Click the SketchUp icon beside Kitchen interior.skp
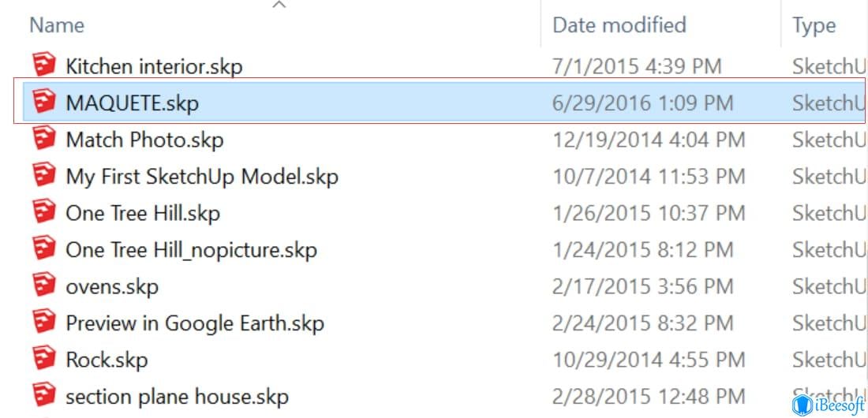This screenshot has width=868, height=418. click(x=43, y=64)
